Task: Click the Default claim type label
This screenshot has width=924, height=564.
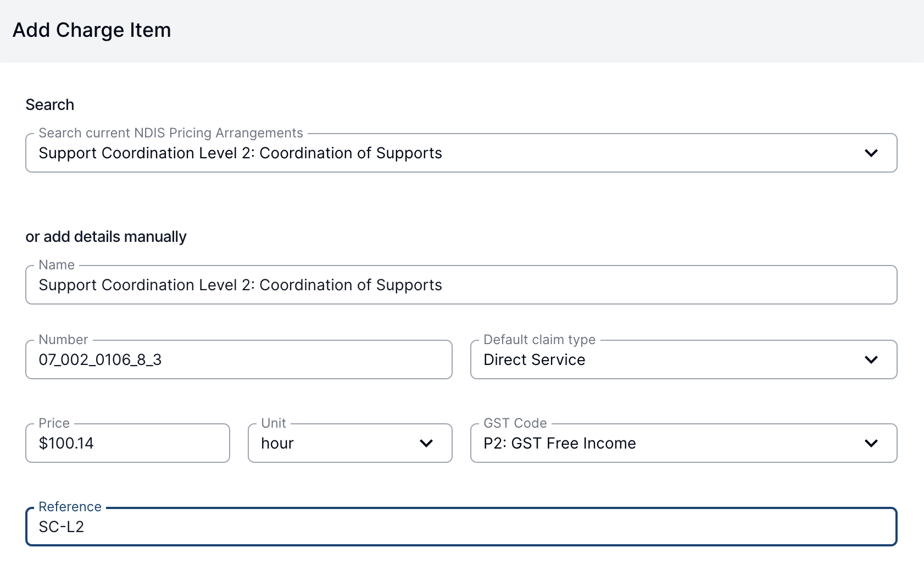Action: tap(539, 340)
